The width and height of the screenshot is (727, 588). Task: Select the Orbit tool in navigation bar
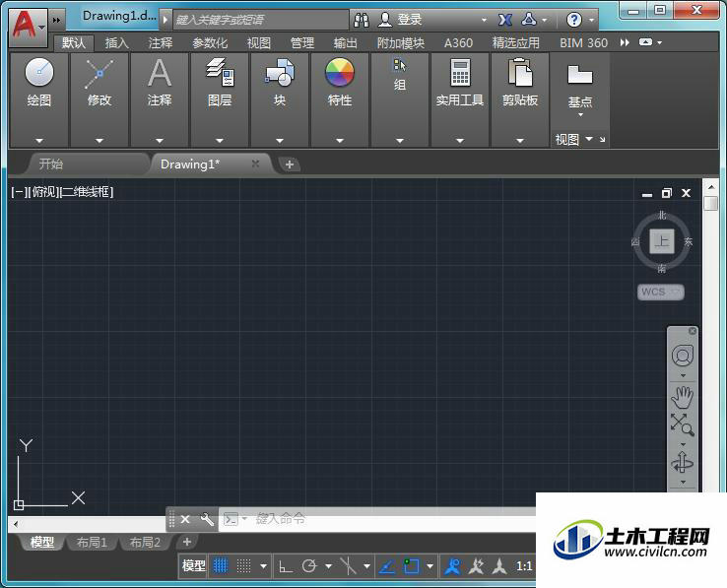[683, 462]
